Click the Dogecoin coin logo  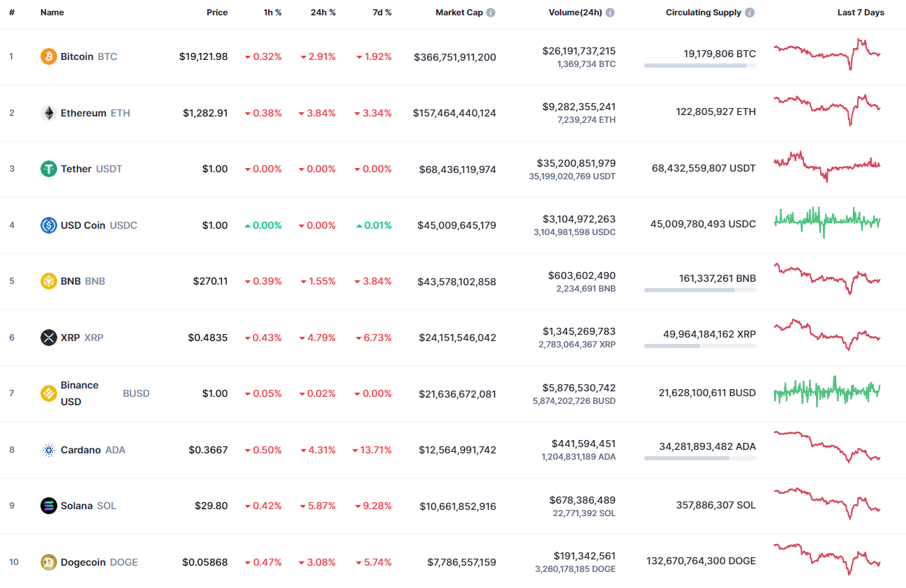(48, 561)
